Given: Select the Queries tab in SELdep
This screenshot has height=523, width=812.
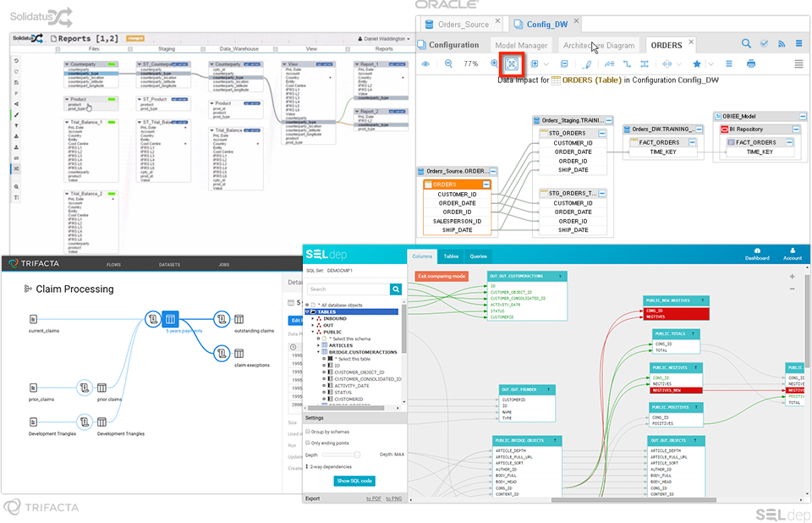Looking at the screenshot, I should (479, 256).
